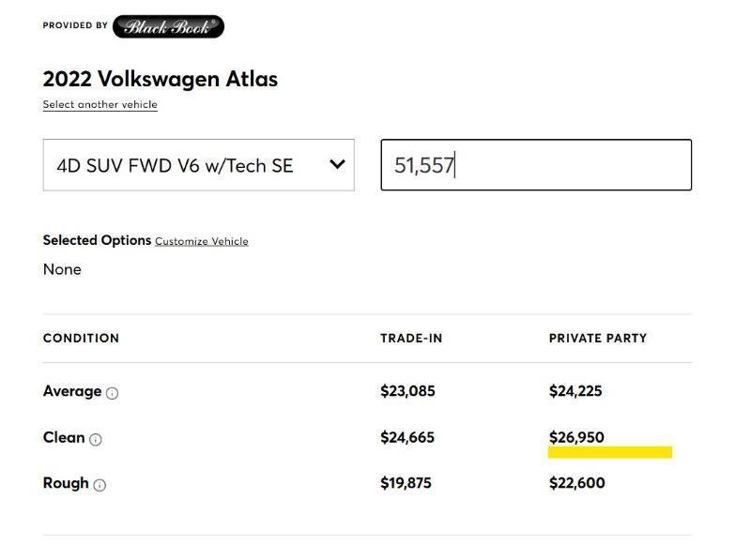
Task: Click the Rough private party value $22,600
Action: point(576,483)
